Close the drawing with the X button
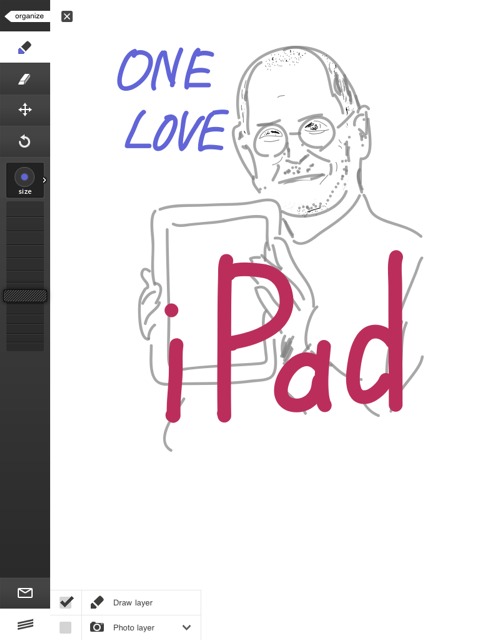Viewport: 480px width, 640px height. (67, 16)
